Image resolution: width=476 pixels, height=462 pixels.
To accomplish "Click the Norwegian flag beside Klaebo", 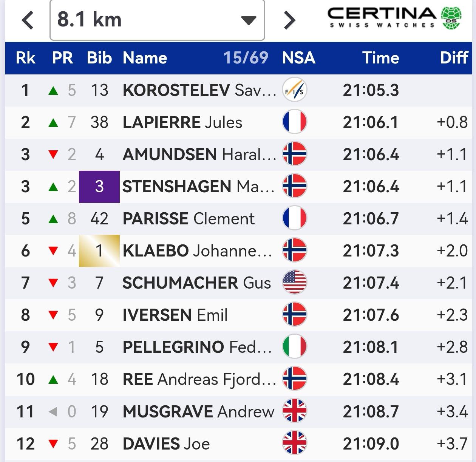I will tap(295, 250).
